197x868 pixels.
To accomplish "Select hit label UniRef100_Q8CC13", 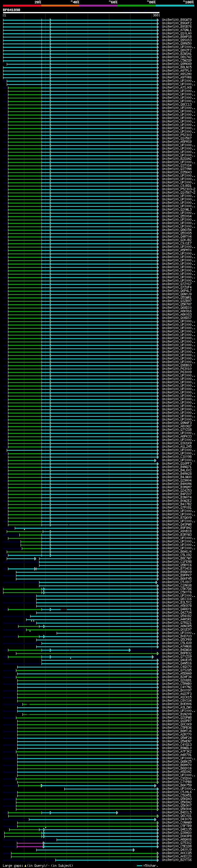I will [177, 104].
